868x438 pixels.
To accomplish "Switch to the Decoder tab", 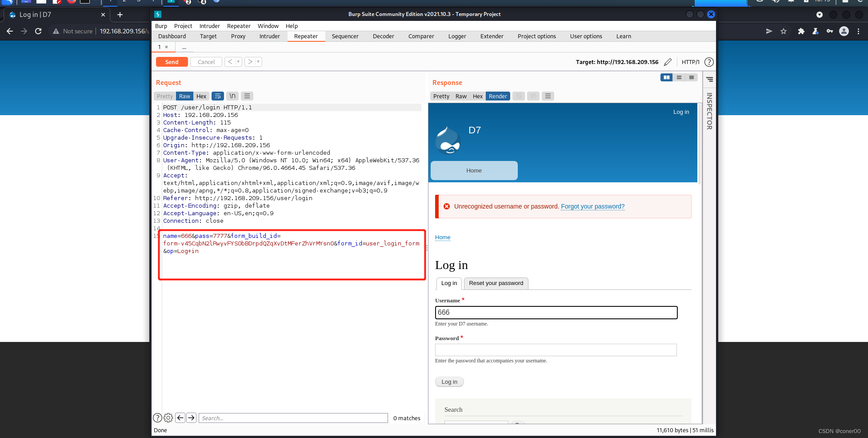I will coord(383,36).
